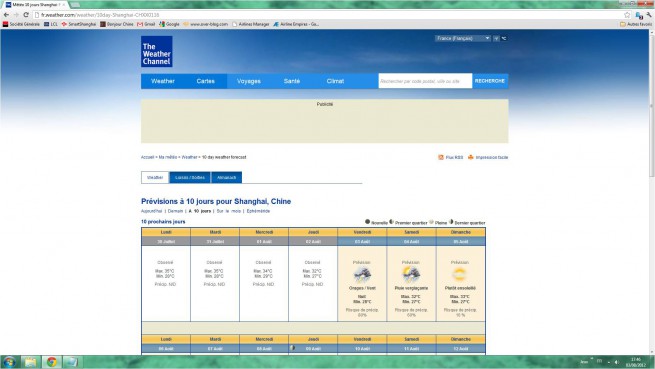
Task: Select the Weather sub-tab
Action: pos(155,178)
